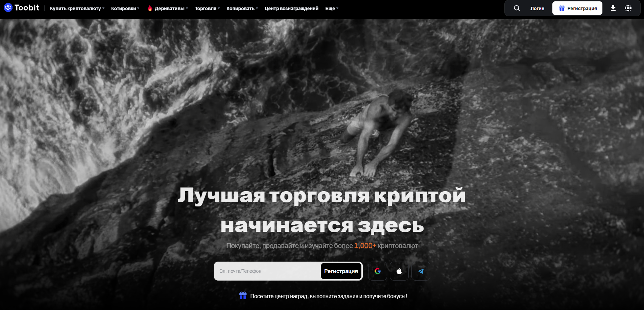Open language settings via globe icon
This screenshot has width=644, height=310.
click(x=628, y=8)
